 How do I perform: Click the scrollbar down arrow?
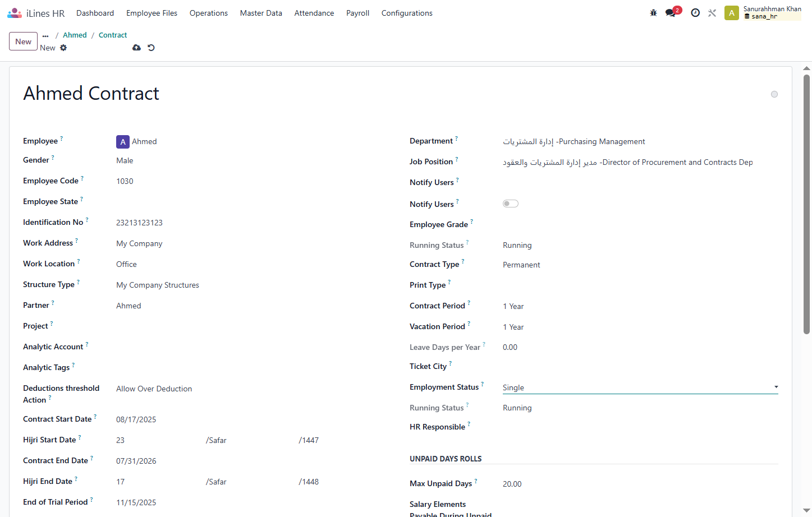pyautogui.click(x=807, y=511)
